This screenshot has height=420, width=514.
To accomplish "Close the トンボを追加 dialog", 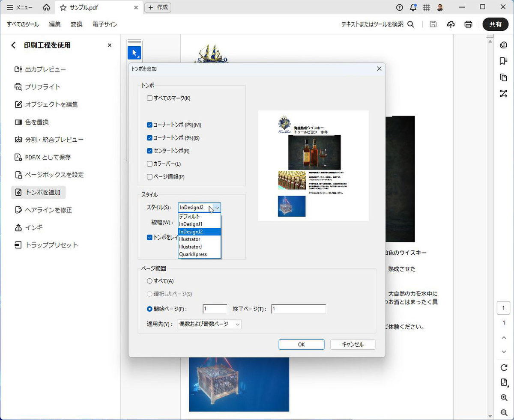I will pos(379,69).
